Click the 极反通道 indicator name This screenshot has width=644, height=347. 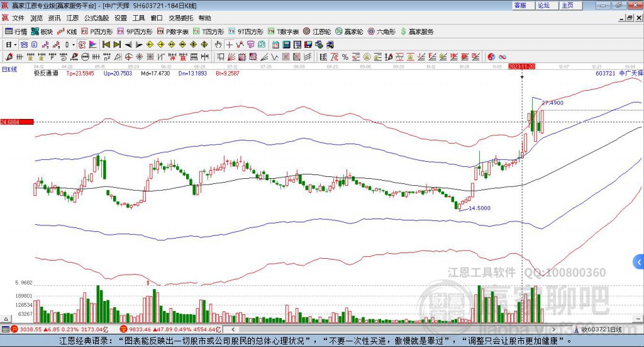[x=46, y=73]
